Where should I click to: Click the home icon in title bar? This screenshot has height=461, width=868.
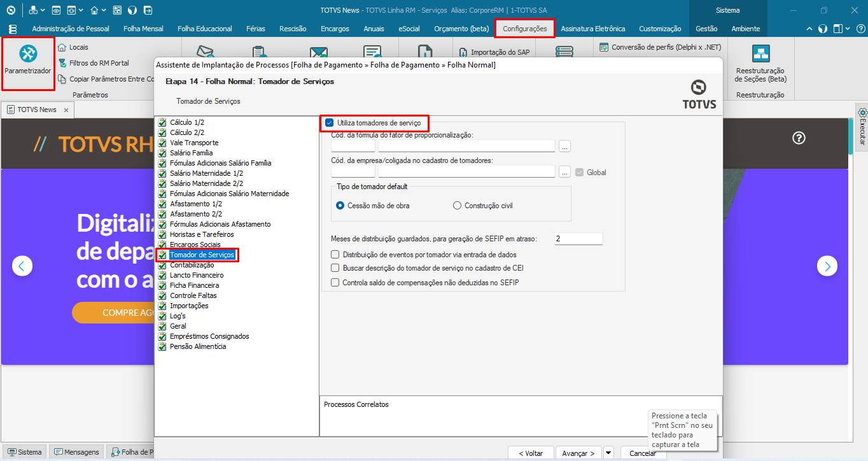(x=94, y=10)
